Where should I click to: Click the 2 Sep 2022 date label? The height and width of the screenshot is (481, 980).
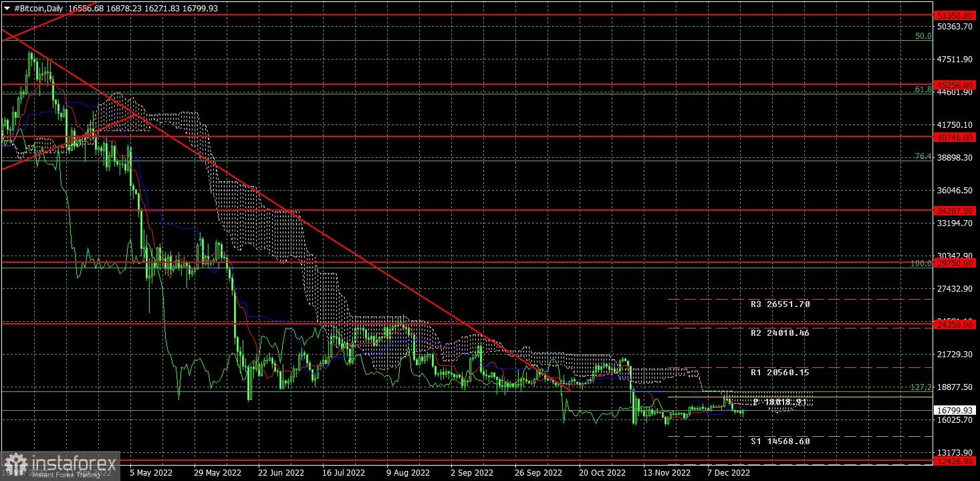(473, 472)
